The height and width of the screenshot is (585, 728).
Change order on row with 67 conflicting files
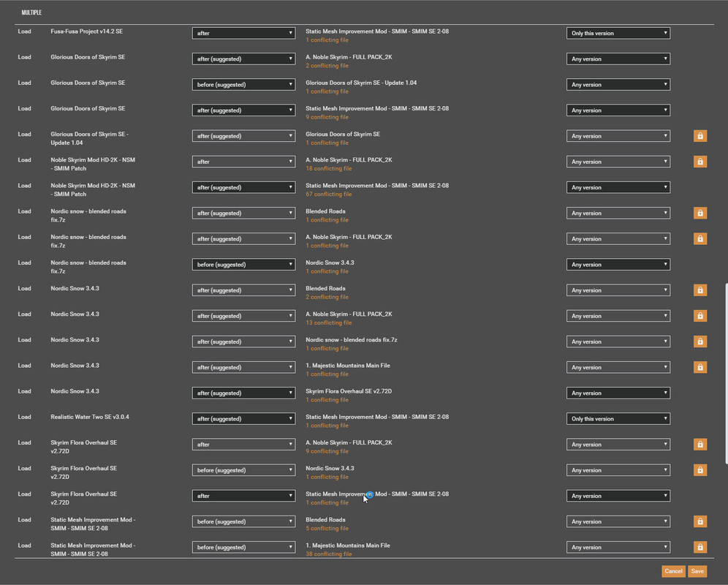[x=243, y=187]
